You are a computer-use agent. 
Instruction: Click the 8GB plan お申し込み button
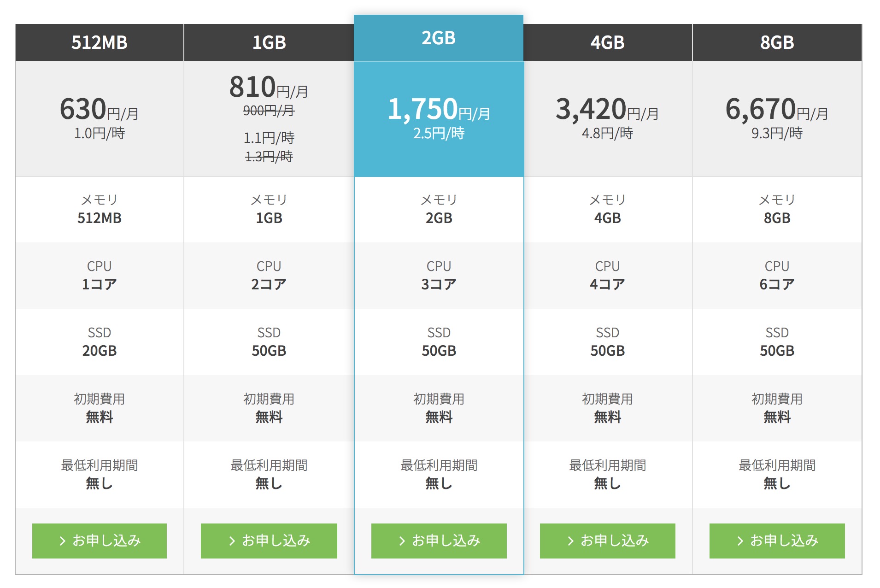click(777, 541)
